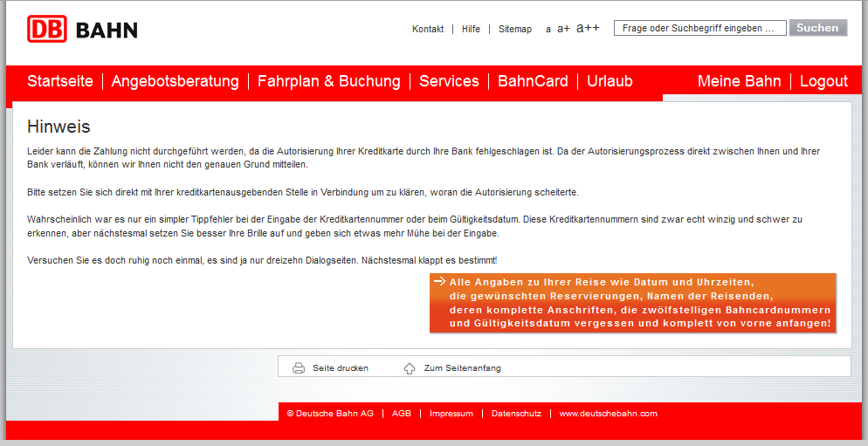Click the up-arrow page top icon
This screenshot has width=868, height=446.
pyautogui.click(x=410, y=368)
